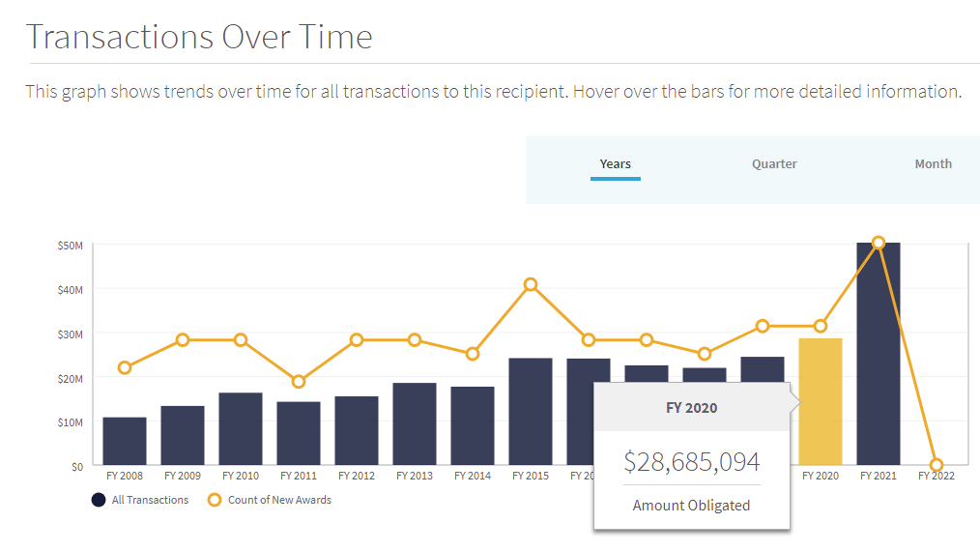Viewport: 980px width, 552px height.
Task: Click the Count of New Awards legend circle
Action: [x=215, y=500]
